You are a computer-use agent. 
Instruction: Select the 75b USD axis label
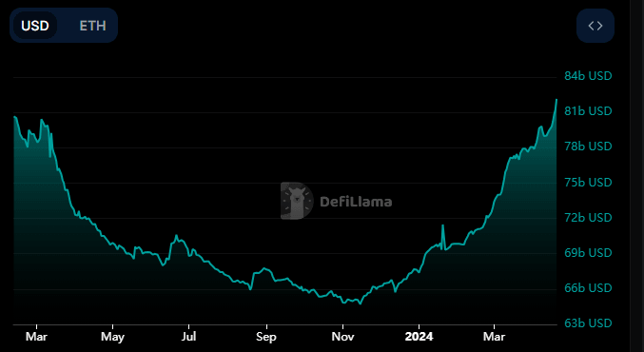tap(588, 183)
